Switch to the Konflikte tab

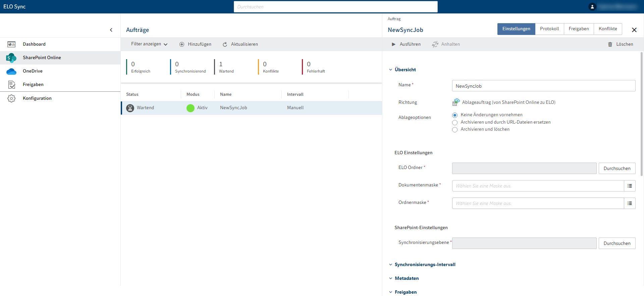pyautogui.click(x=608, y=29)
